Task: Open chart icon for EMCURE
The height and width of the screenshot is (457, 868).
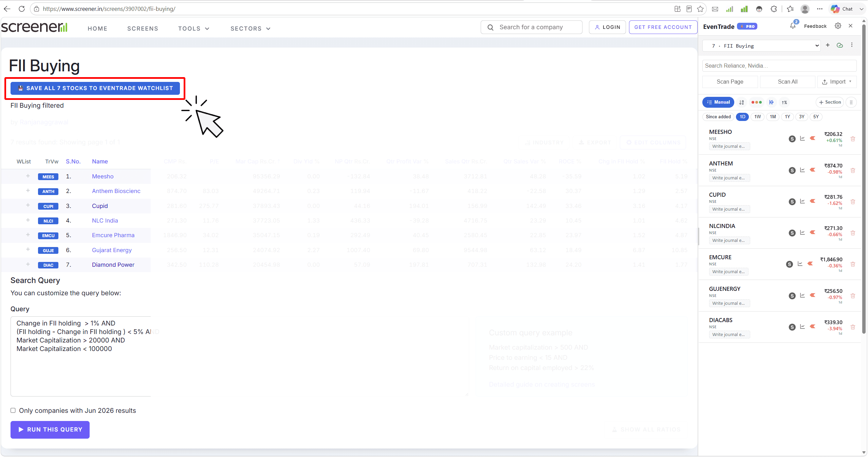Action: [x=800, y=264]
